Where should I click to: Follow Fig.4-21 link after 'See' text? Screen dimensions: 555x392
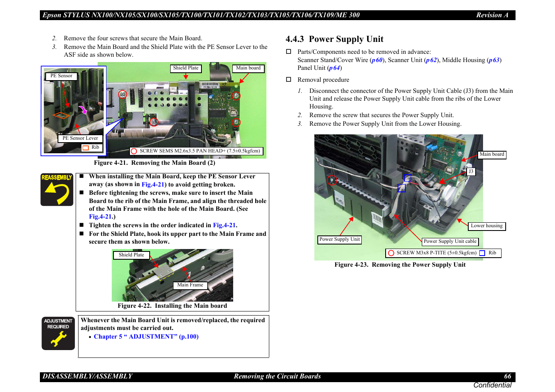coord(100,217)
